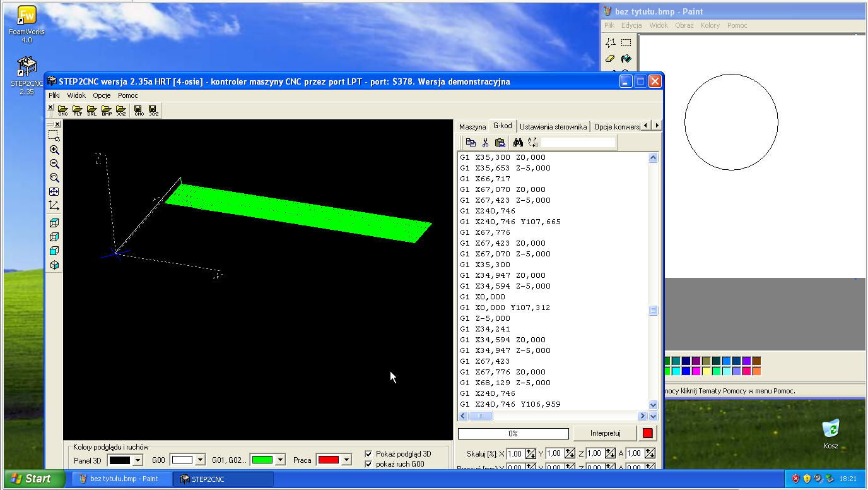This screenshot has height=490, width=868.
Task: Click the STEP2CNC taskbar button
Action: click(x=223, y=479)
